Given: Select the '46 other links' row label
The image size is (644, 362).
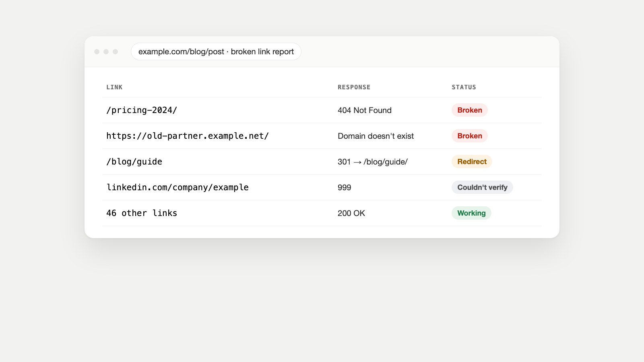Looking at the screenshot, I should [142, 213].
